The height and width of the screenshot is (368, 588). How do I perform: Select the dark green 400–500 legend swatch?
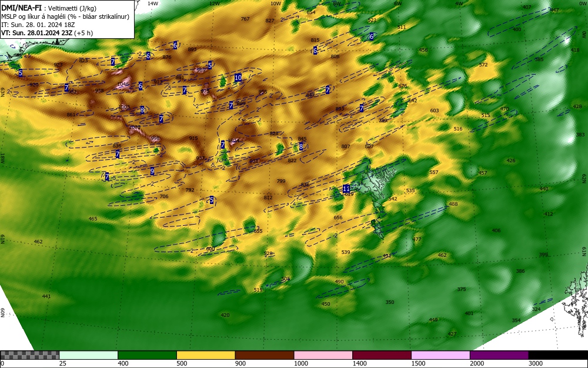click(x=147, y=355)
